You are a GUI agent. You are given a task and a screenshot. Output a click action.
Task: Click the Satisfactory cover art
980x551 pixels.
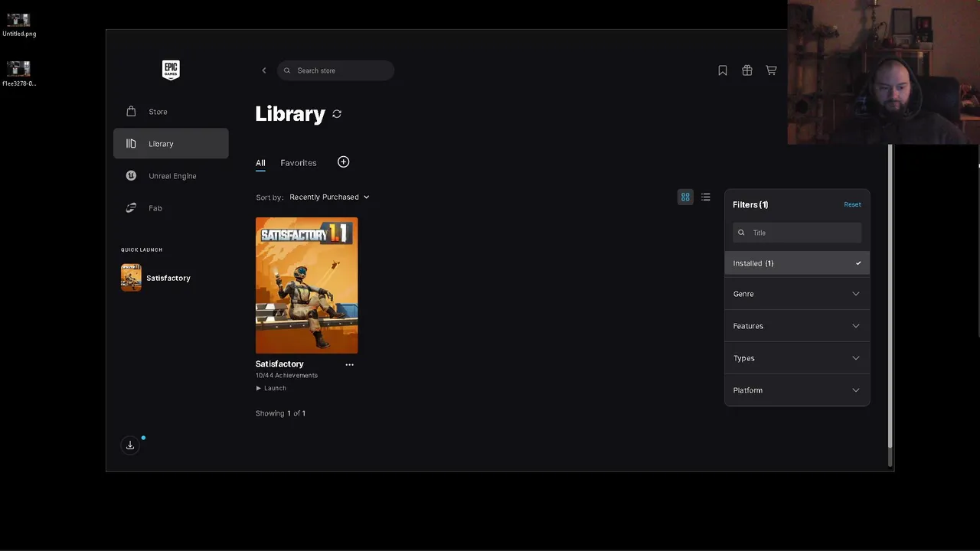coord(306,285)
